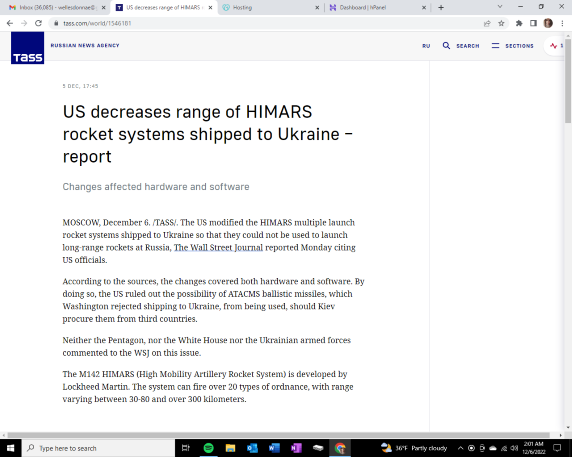Click the scrollbar down arrow
572x457 pixels.
point(568,428)
